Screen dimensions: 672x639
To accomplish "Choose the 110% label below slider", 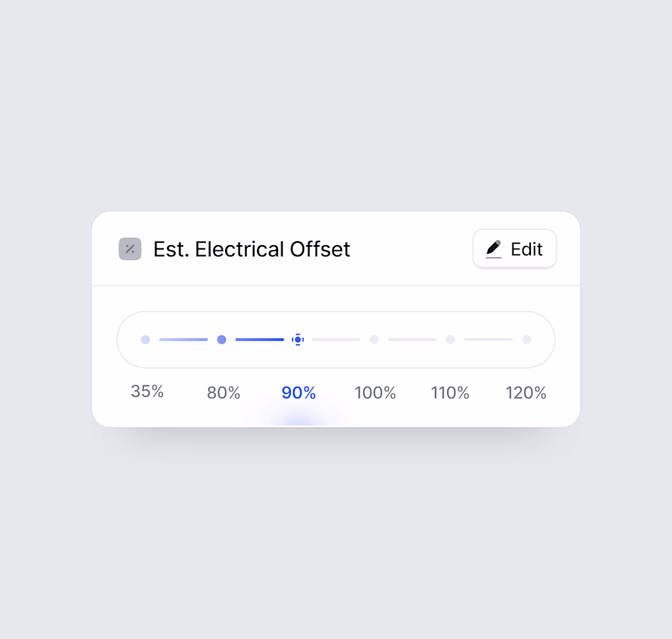I will [450, 393].
